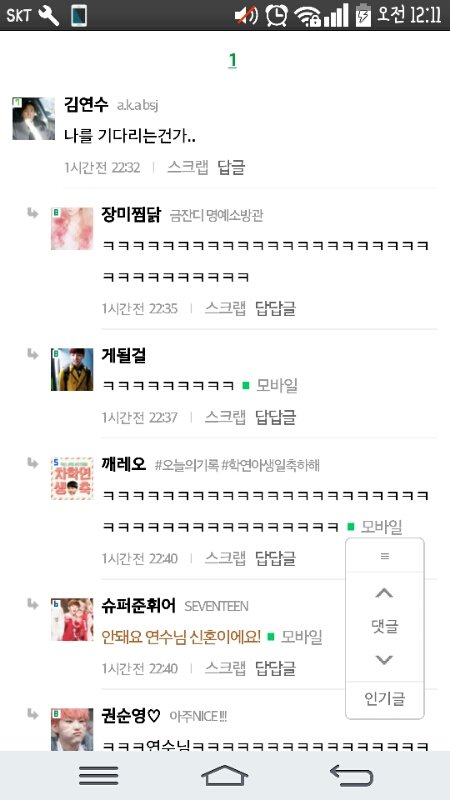This screenshot has height=800, width=450.
Task: Tap the list icon atop floating panel
Action: point(385,556)
